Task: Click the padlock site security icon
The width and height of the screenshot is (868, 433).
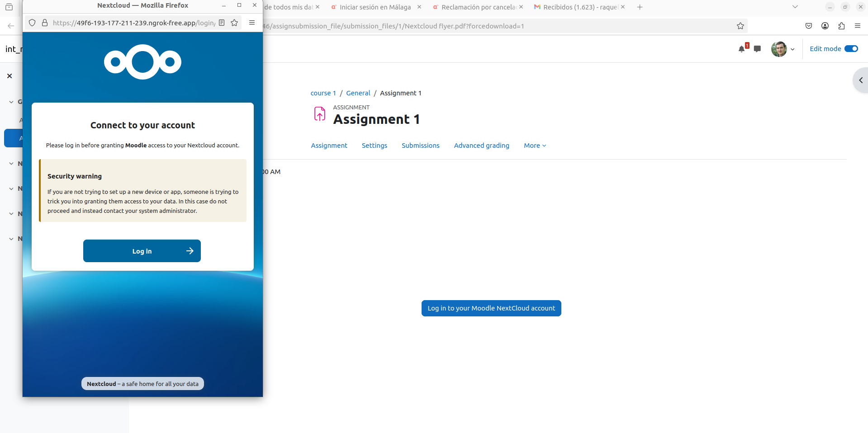Action: (45, 23)
